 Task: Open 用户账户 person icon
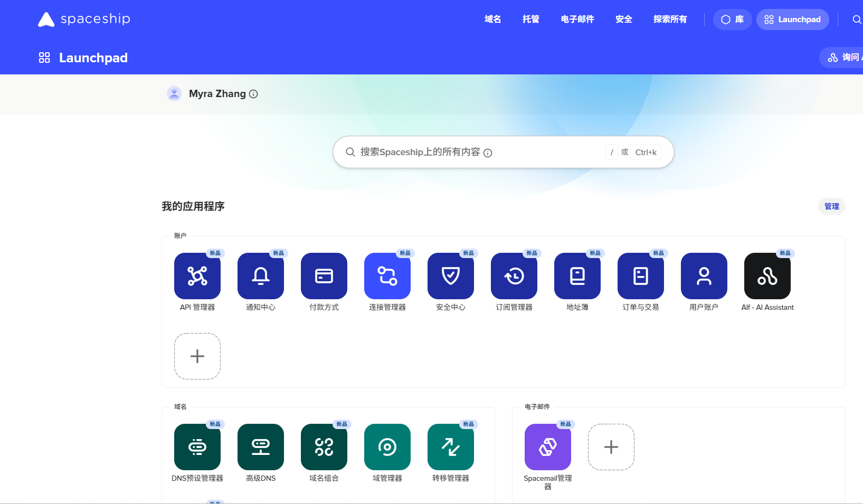(x=704, y=276)
